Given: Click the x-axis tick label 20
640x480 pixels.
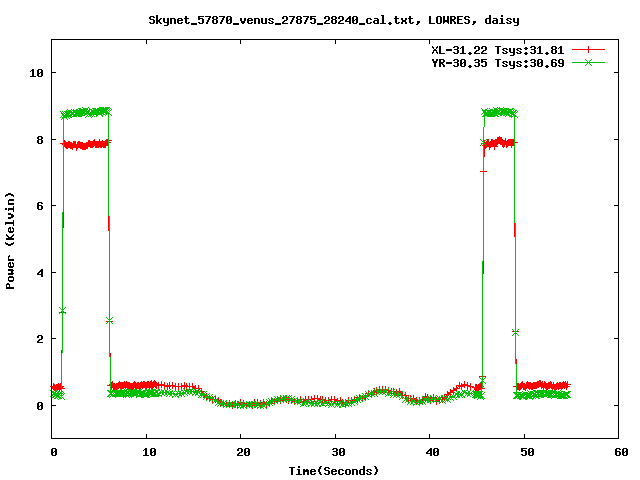Looking at the screenshot, I should (x=243, y=452).
